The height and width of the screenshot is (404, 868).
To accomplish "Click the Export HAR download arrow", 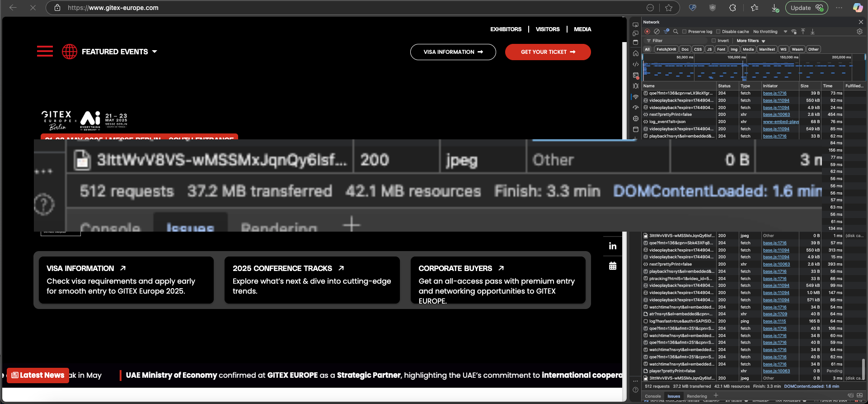I will [812, 32].
